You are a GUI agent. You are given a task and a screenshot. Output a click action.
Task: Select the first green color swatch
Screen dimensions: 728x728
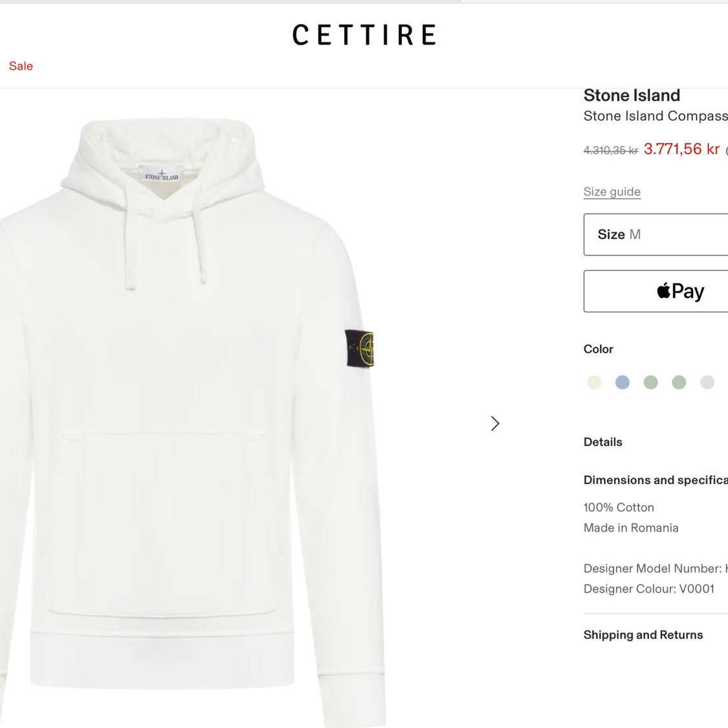650,382
